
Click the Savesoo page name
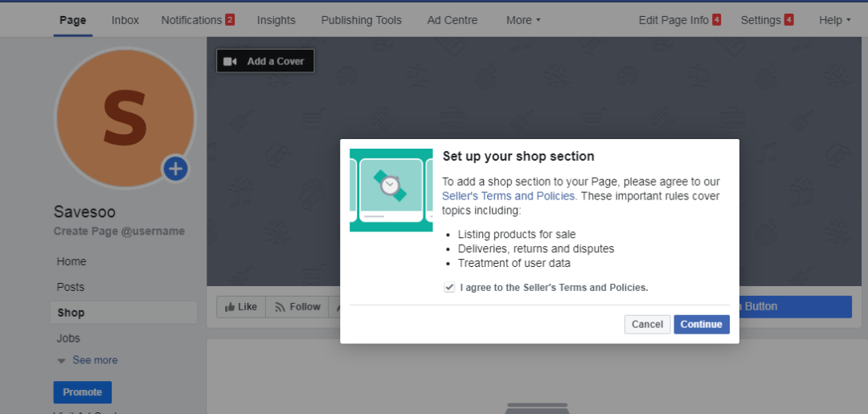[84, 211]
